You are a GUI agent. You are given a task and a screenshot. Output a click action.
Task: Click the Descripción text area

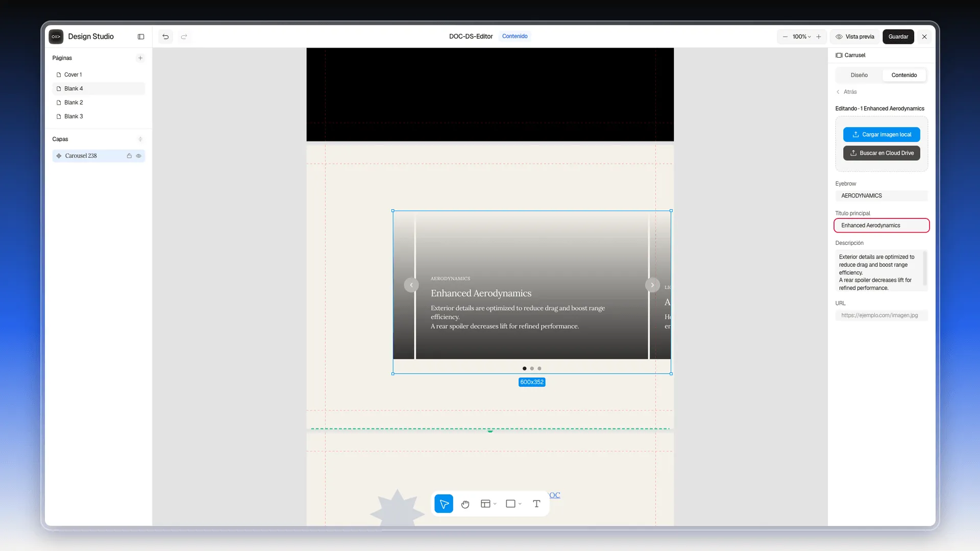[x=881, y=271]
